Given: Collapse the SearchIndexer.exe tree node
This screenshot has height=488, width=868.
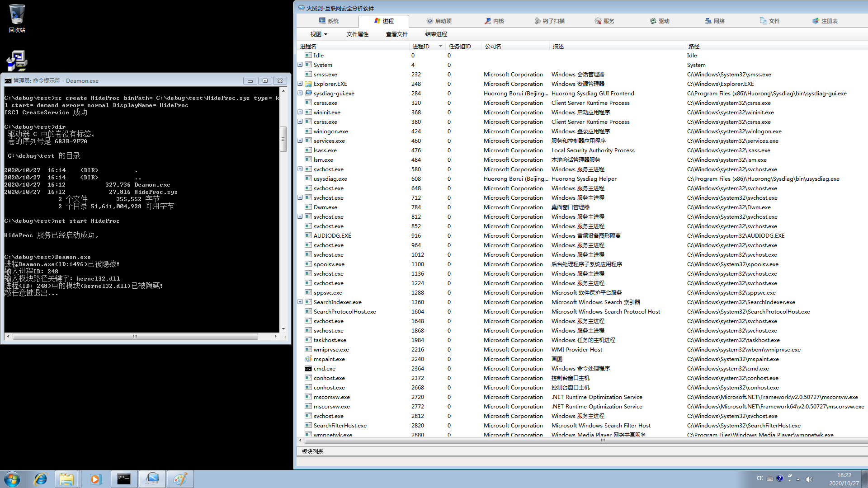Looking at the screenshot, I should (300, 302).
